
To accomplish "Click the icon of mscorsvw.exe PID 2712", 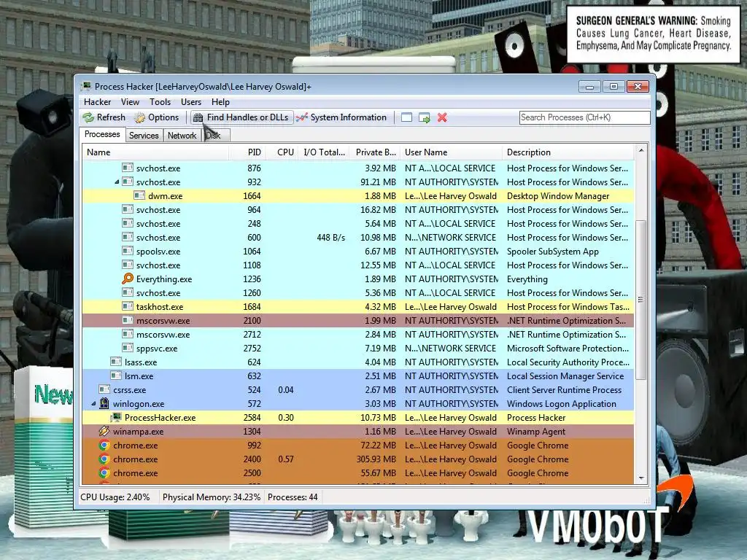I will (x=127, y=334).
